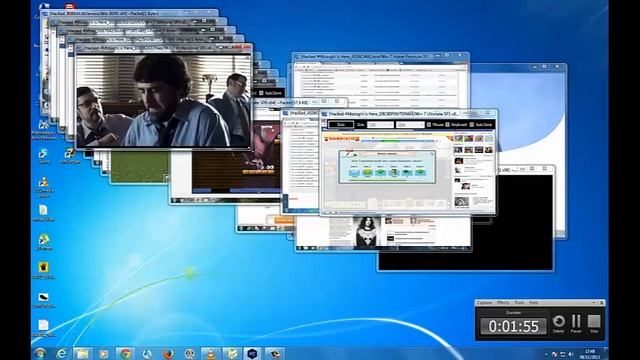640x360 pixels.
Task: Launch Internet Explorer from the taskbar
Action: [x=61, y=353]
